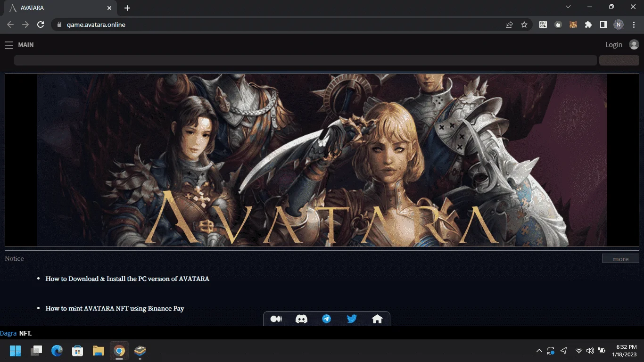Click the location arrow tray icon
Image resolution: width=644 pixels, height=362 pixels.
tap(563, 351)
